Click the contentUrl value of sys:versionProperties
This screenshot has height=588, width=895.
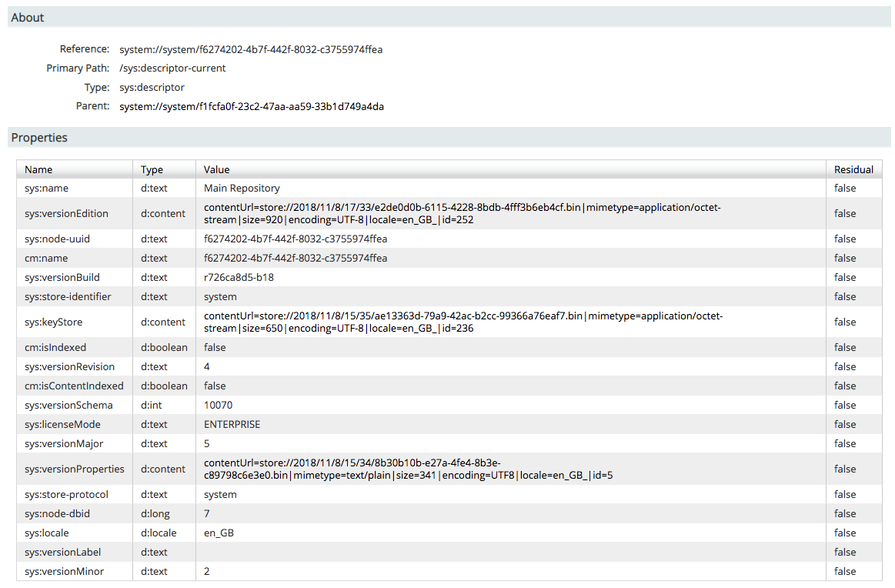point(408,469)
